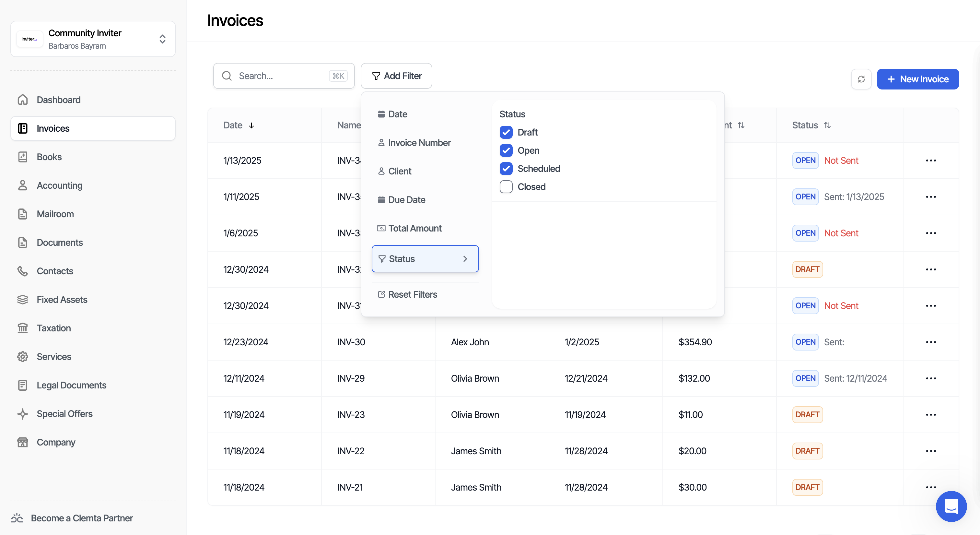Create a New Invoice
The height and width of the screenshot is (535, 980).
(x=917, y=79)
